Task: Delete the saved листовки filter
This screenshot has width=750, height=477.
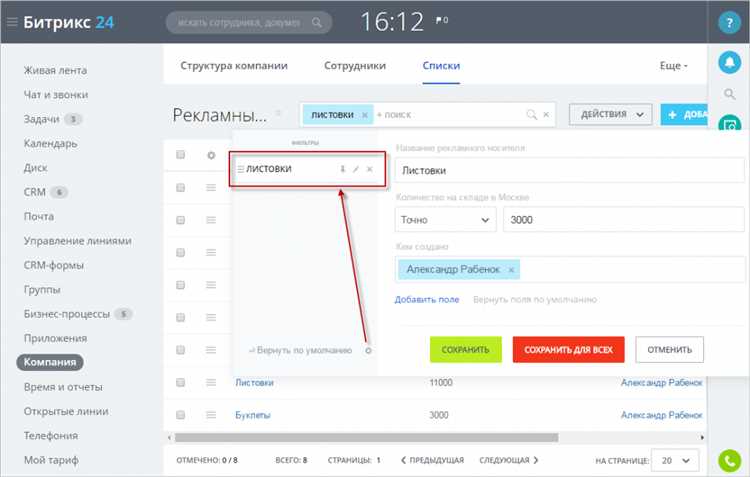Action: [369, 169]
